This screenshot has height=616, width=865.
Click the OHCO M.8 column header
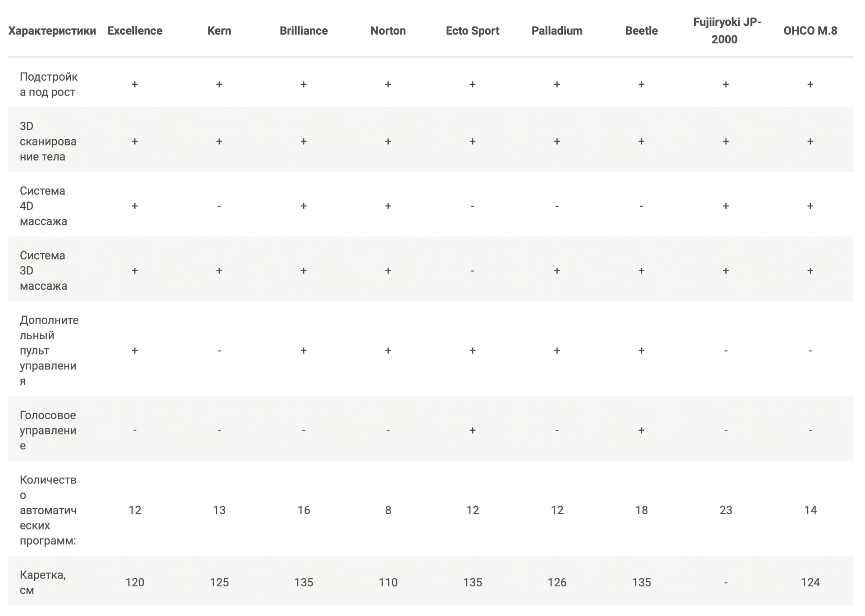810,31
